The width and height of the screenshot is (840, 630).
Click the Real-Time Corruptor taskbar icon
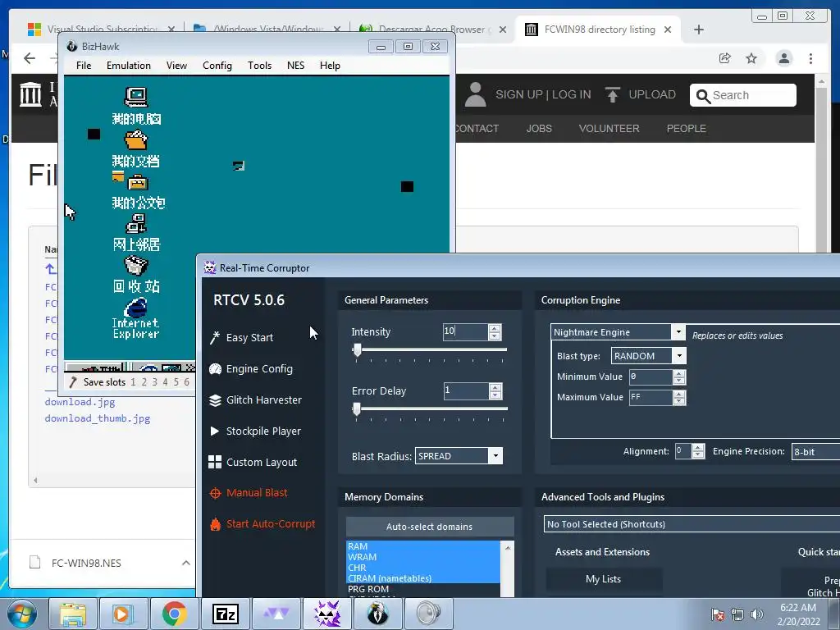327,614
